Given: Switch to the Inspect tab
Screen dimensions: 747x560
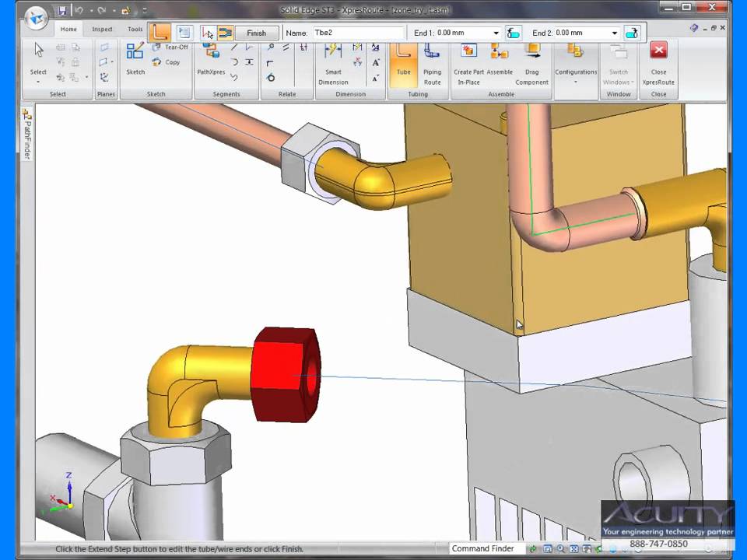Looking at the screenshot, I should point(102,29).
